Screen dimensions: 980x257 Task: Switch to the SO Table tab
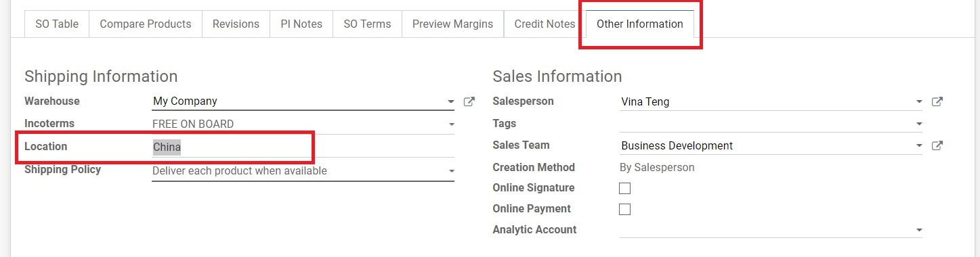click(57, 24)
